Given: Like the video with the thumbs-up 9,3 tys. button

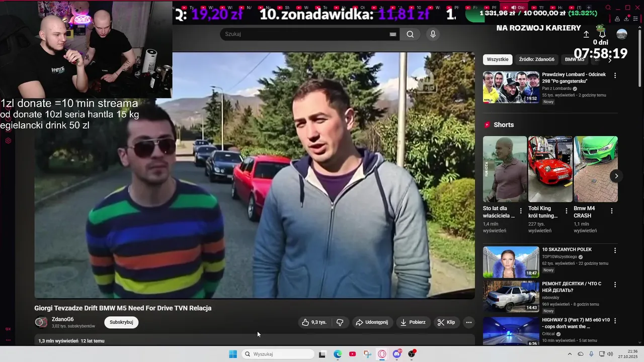Looking at the screenshot, I should [x=314, y=322].
